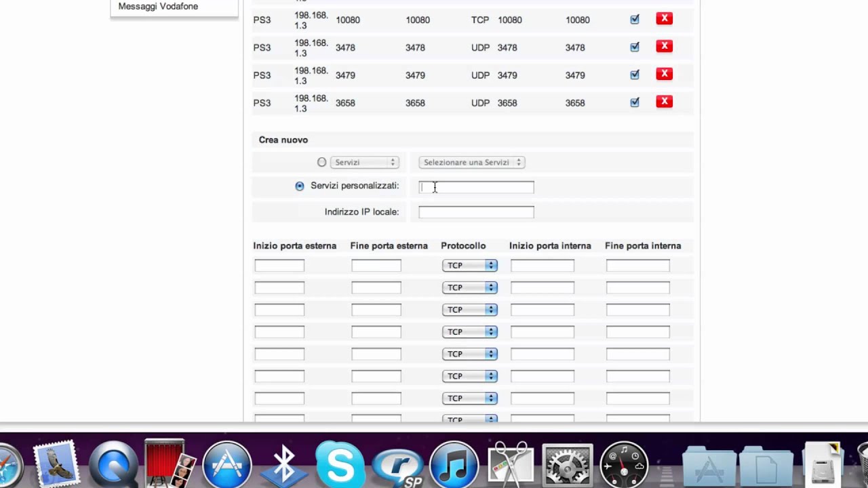The image size is (868, 488).
Task: Open RealPlayer SP in dock
Action: [397, 466]
